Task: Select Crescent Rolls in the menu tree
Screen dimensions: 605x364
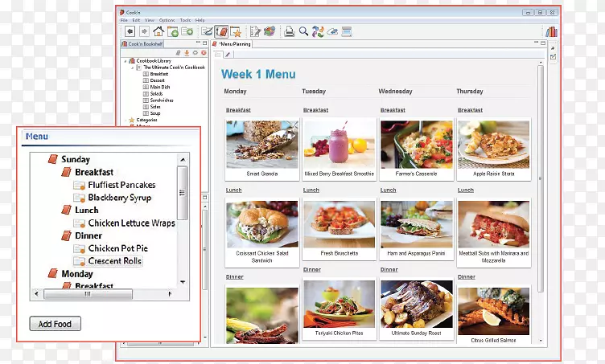Action: (x=115, y=261)
